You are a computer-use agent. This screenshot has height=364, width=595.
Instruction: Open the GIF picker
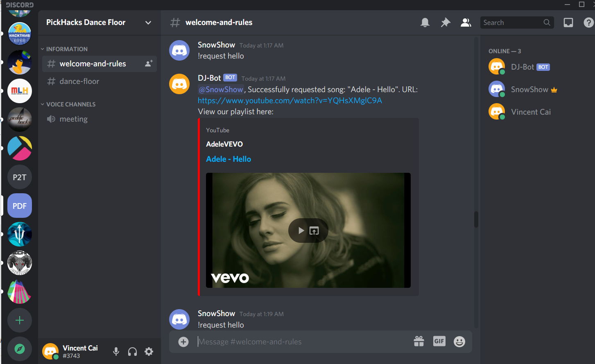click(x=439, y=341)
